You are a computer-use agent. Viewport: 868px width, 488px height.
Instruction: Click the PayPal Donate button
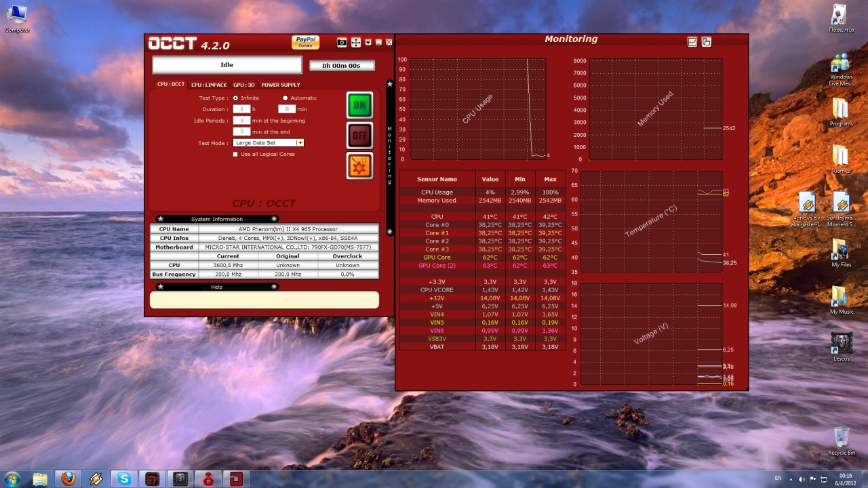(x=305, y=42)
